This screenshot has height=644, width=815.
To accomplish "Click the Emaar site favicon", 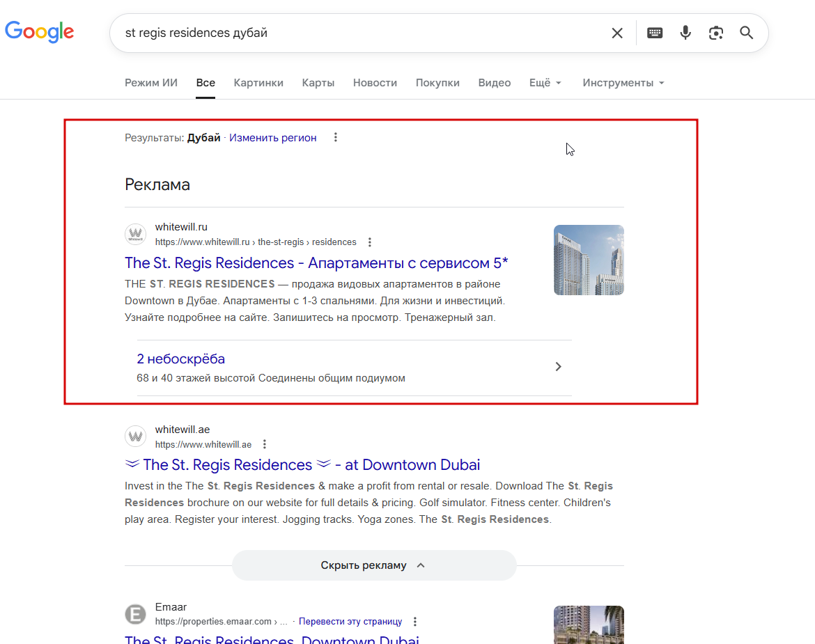I will (136, 614).
